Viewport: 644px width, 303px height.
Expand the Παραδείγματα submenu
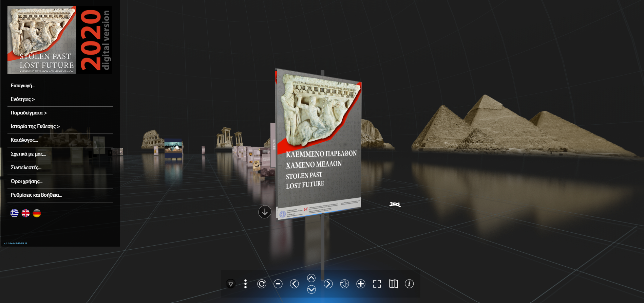pyautogui.click(x=29, y=113)
